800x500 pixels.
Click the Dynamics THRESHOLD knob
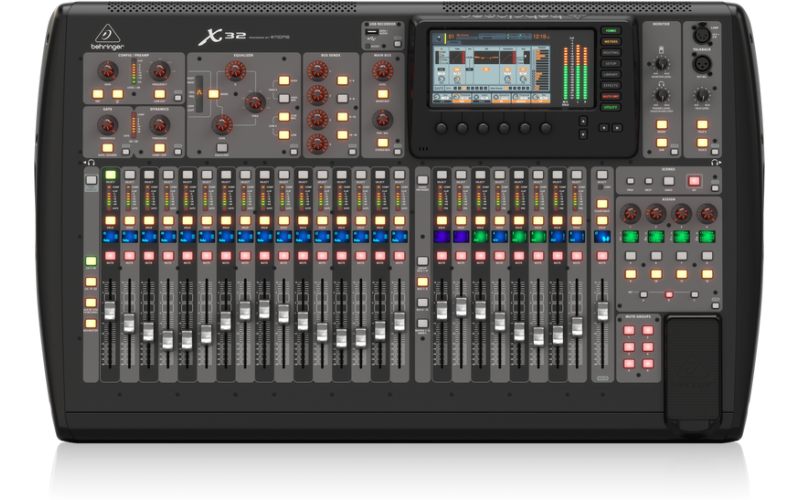[159, 124]
